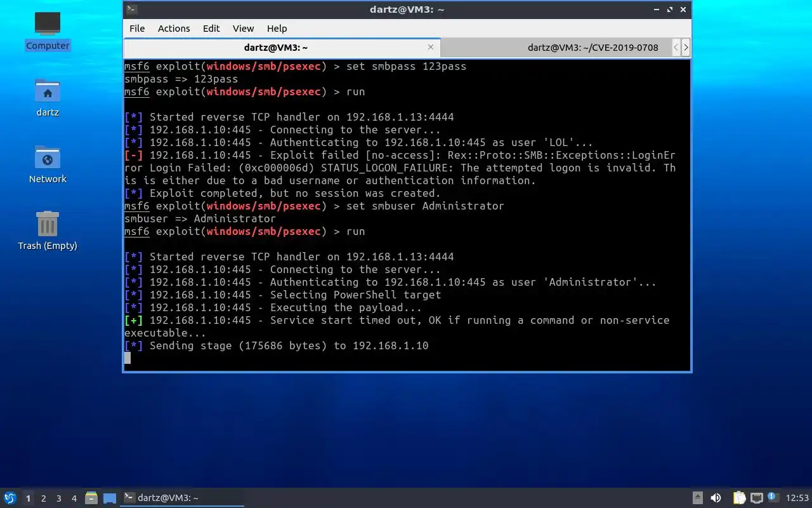
Task: Click the dartz@VM3 taskbar window button
Action: click(x=183, y=498)
